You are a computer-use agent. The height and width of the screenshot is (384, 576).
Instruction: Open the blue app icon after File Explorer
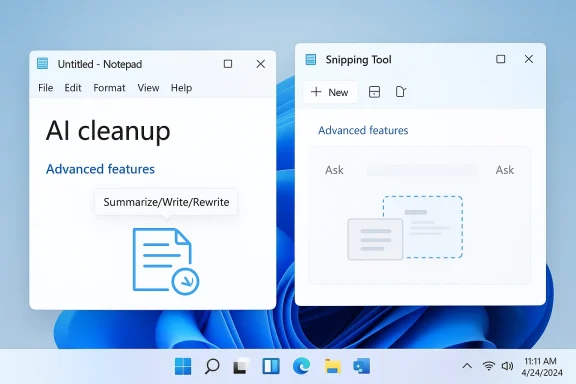(x=361, y=366)
